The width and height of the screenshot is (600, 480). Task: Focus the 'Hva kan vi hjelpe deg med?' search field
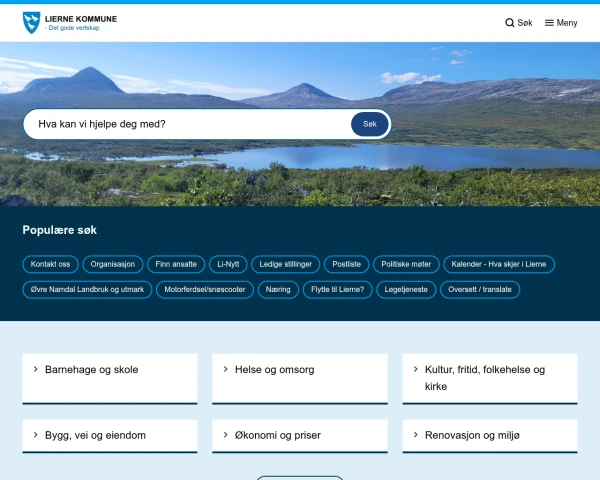point(188,124)
